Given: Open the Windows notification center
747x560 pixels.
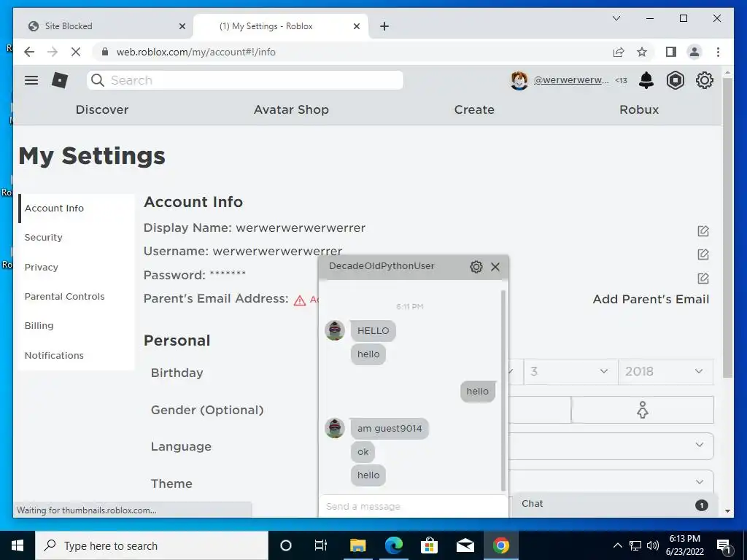Looking at the screenshot, I should 724,546.
